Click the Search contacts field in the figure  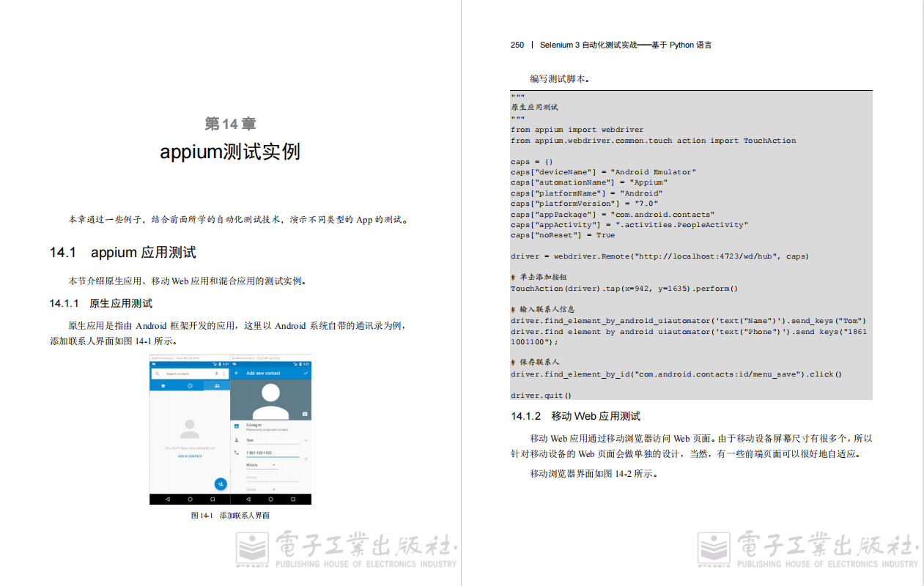[190, 374]
